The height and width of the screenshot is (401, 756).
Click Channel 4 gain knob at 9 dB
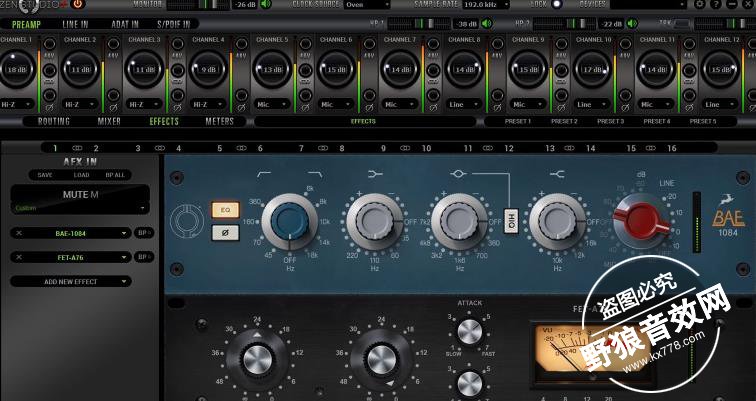pos(208,69)
